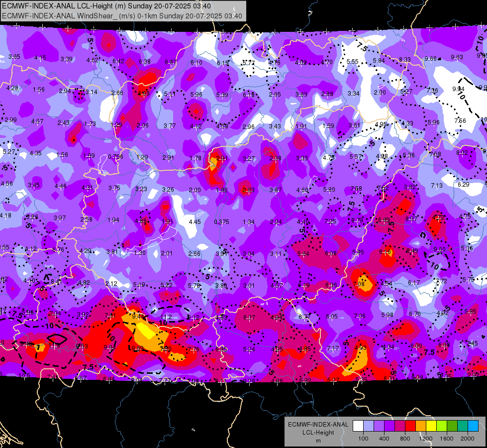
Task: Click the wind shear value 6.42
Action: (118, 61)
